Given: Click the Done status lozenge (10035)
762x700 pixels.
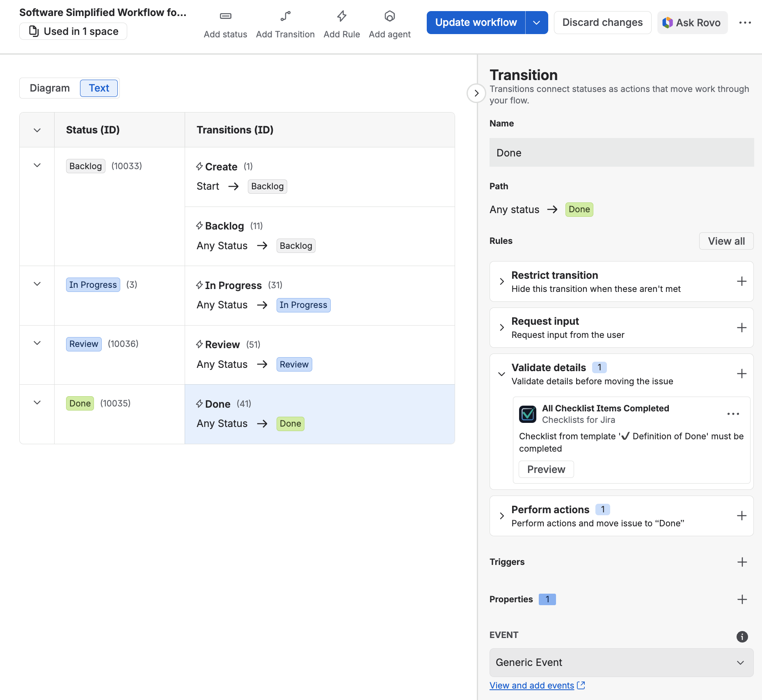Looking at the screenshot, I should [x=80, y=403].
